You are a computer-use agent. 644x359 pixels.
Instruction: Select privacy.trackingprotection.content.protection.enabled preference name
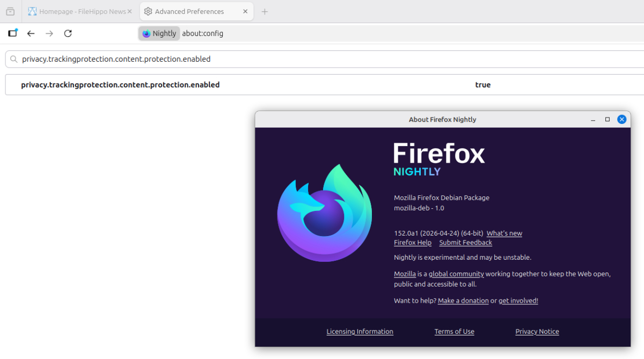click(x=120, y=85)
